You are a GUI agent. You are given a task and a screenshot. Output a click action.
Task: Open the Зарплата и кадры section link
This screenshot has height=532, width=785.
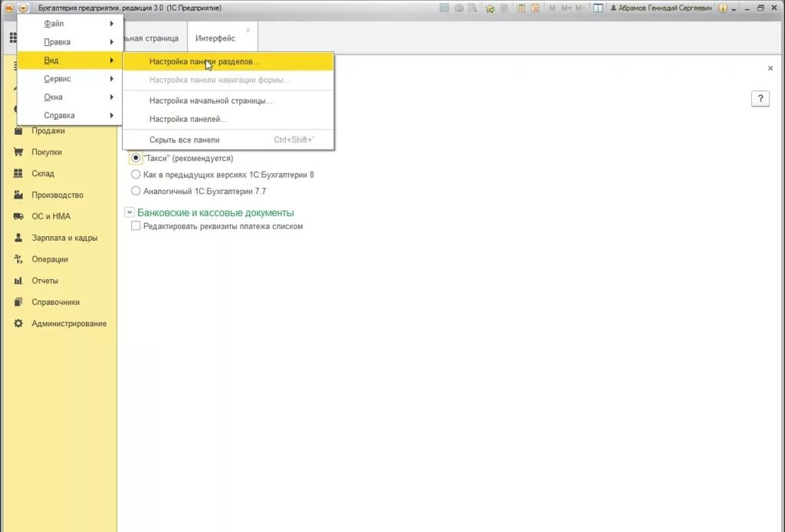click(64, 238)
